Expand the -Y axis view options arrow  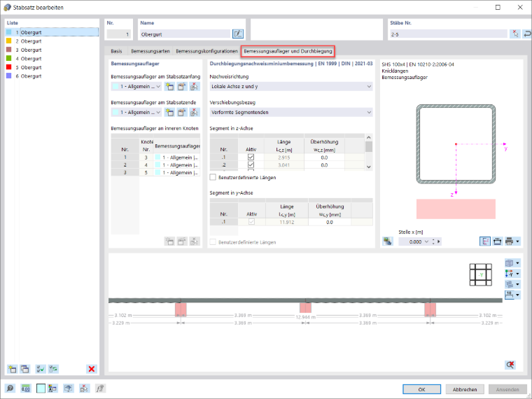[x=517, y=274]
